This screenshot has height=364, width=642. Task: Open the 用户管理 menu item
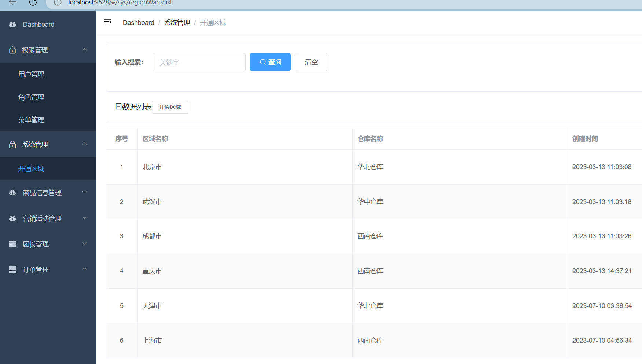pos(31,74)
